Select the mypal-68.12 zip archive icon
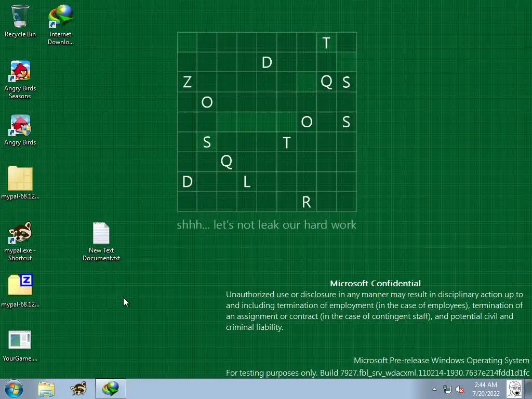Screen dimensions: 532x399 click(20, 291)
